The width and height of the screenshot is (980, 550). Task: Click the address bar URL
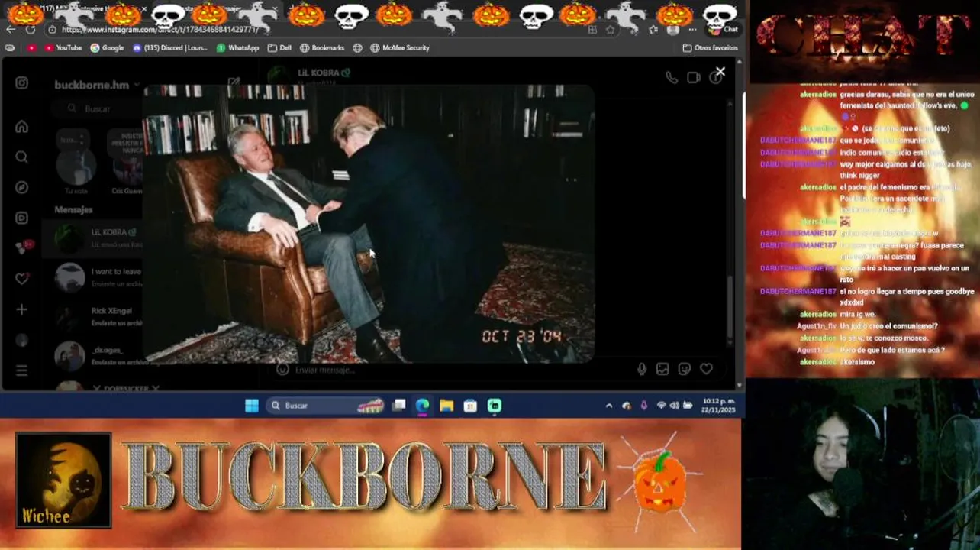click(x=160, y=29)
